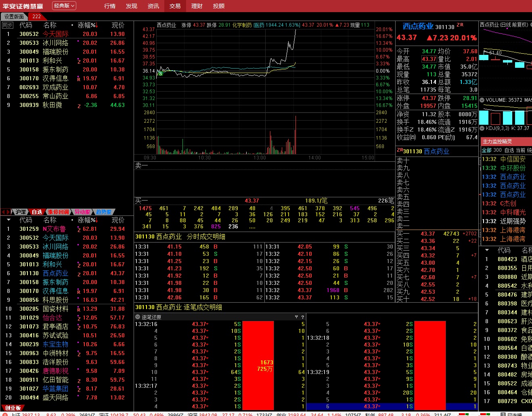Select 唐德影视 in lower list
The image size is (532, 416).
pos(56,371)
